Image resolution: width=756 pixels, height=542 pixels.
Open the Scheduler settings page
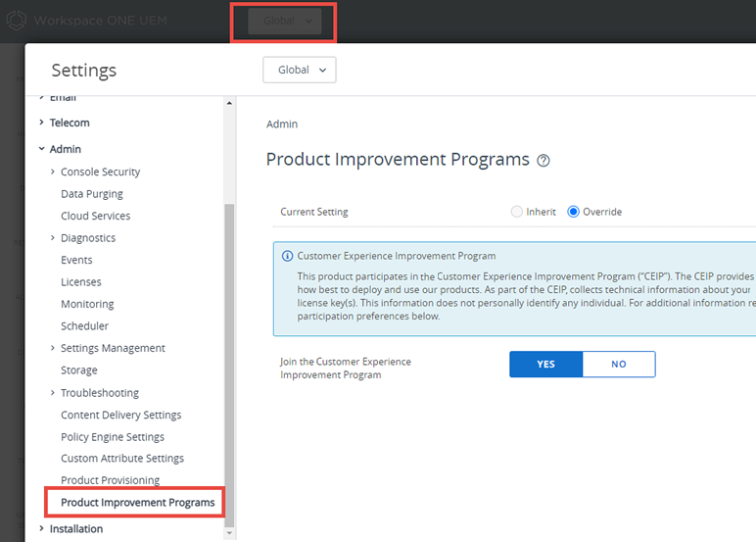point(84,326)
